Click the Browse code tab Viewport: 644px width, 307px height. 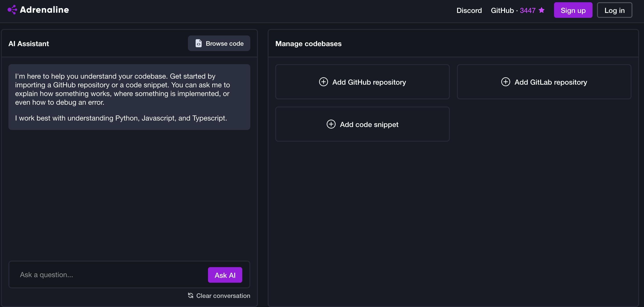(219, 43)
